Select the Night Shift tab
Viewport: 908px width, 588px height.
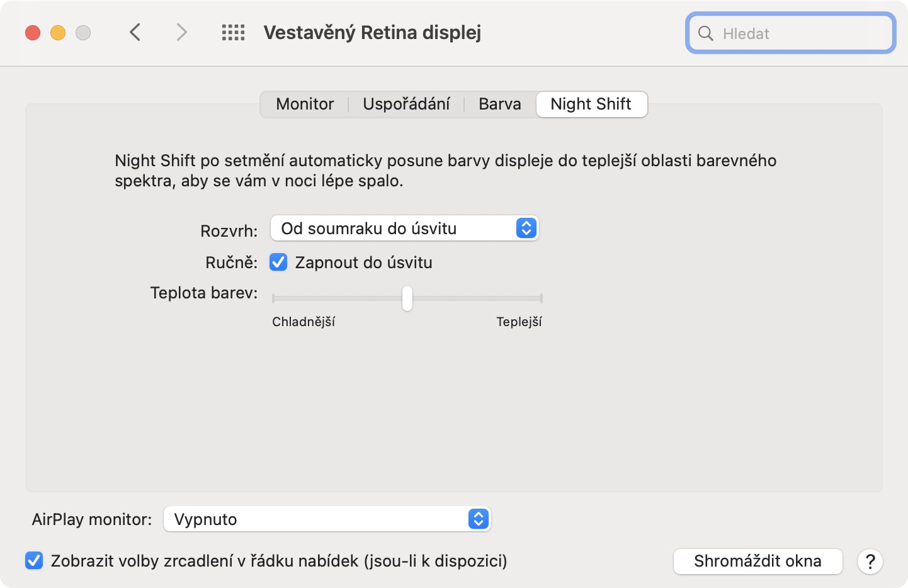591,104
